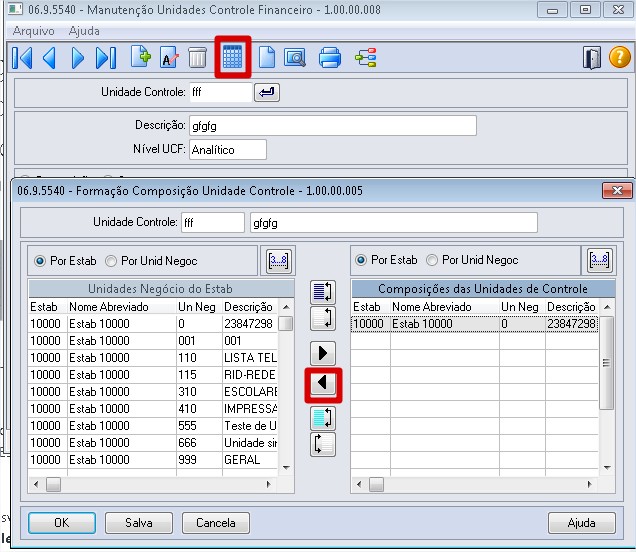Select the left table row with Un Neg 0
Image resolution: width=636 pixels, height=552 pixels.
coord(153,324)
